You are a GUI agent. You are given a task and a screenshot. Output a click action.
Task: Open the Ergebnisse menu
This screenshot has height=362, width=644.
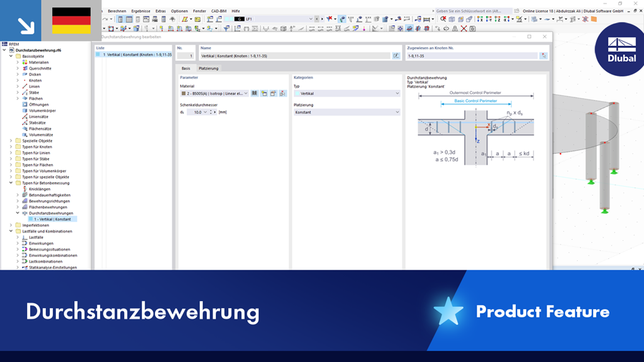tap(140, 11)
